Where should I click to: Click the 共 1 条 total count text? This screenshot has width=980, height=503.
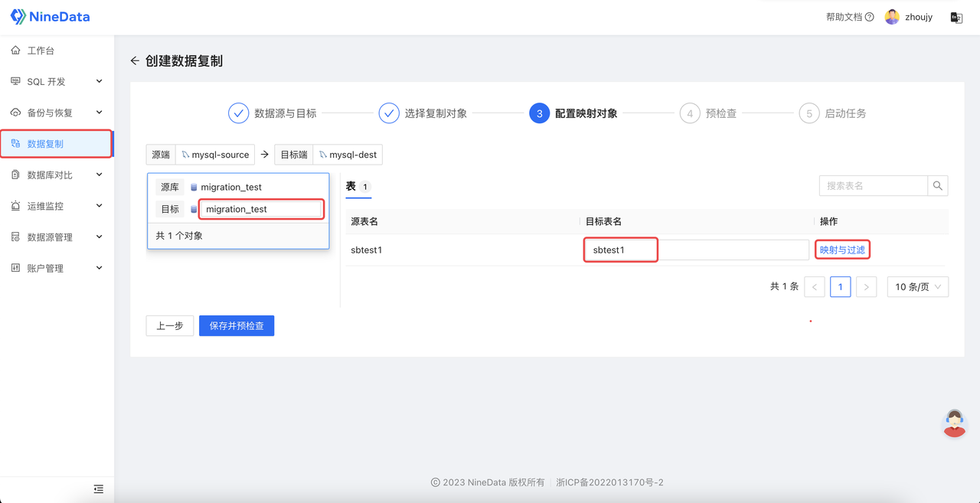[784, 286]
